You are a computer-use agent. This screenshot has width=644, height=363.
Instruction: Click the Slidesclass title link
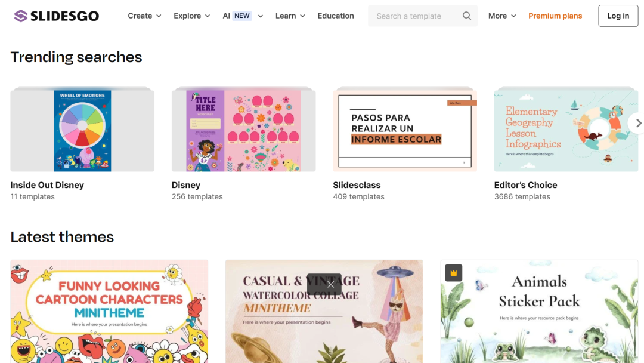(357, 186)
